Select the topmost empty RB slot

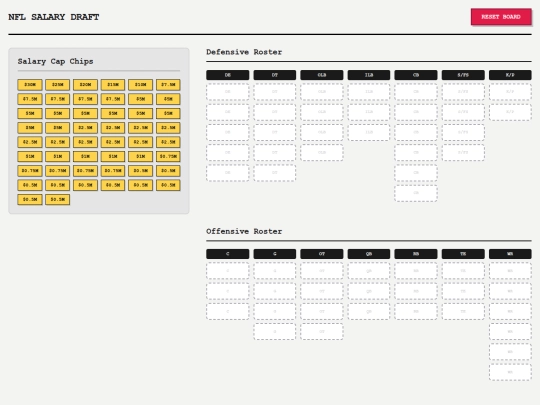[416, 271]
